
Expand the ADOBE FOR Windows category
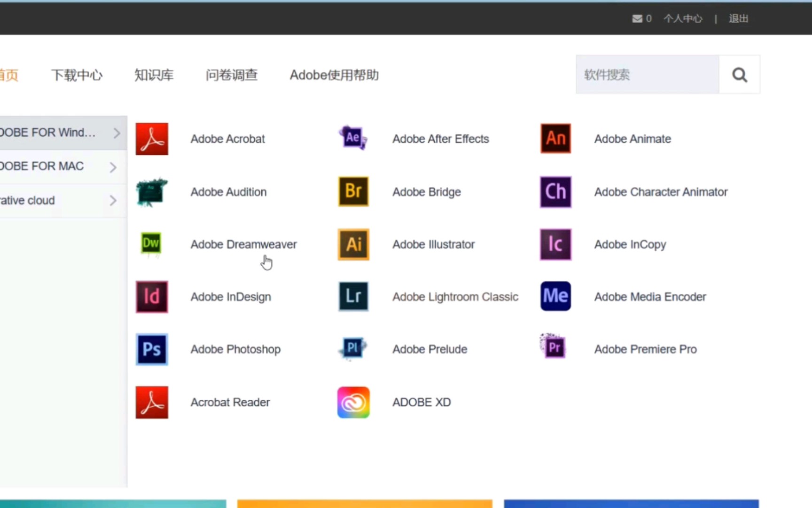point(56,133)
